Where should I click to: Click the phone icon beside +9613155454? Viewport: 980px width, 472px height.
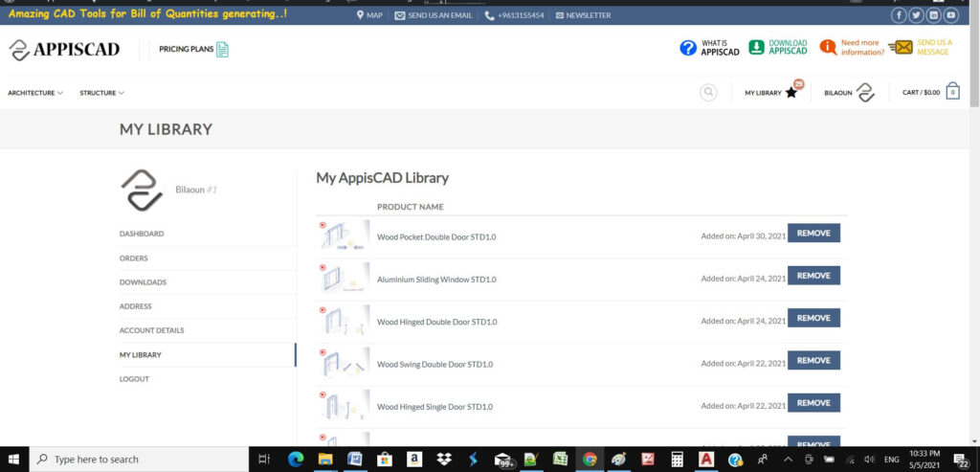pyautogui.click(x=489, y=15)
